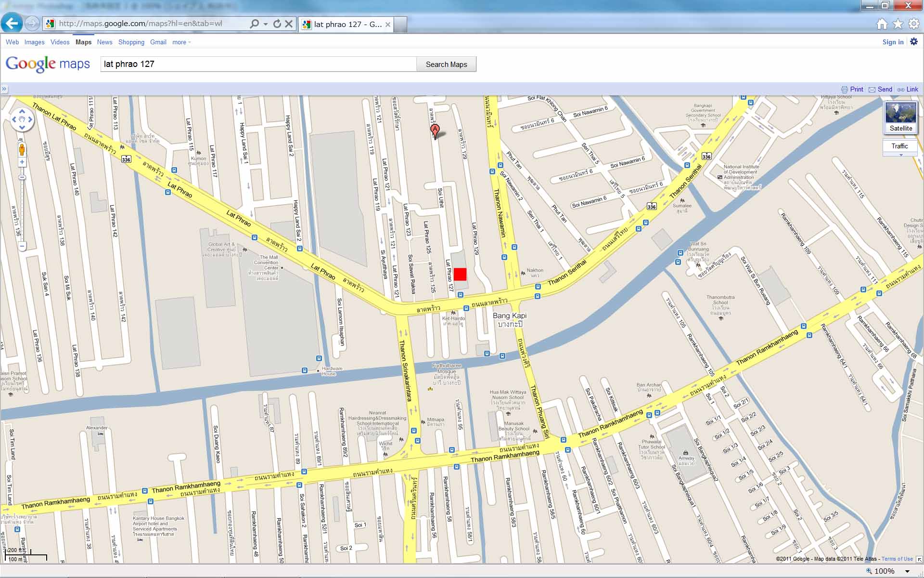Click 'The Mall Convention Center' label
This screenshot has width=924, height=578.
click(266, 263)
